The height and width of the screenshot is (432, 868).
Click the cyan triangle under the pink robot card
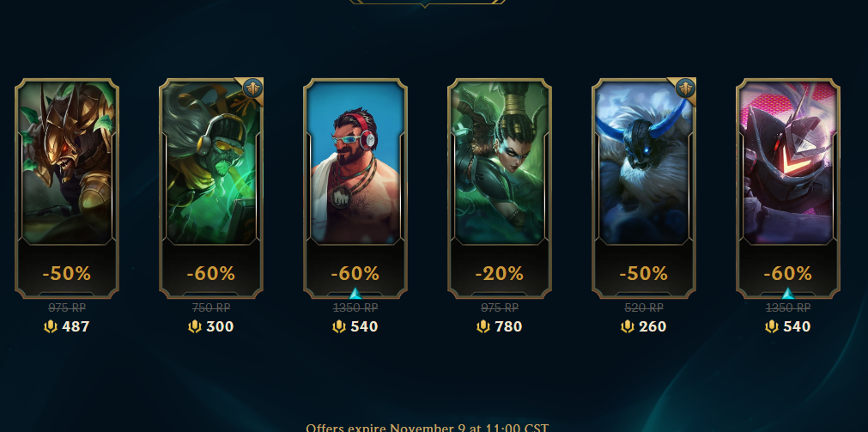coord(788,294)
